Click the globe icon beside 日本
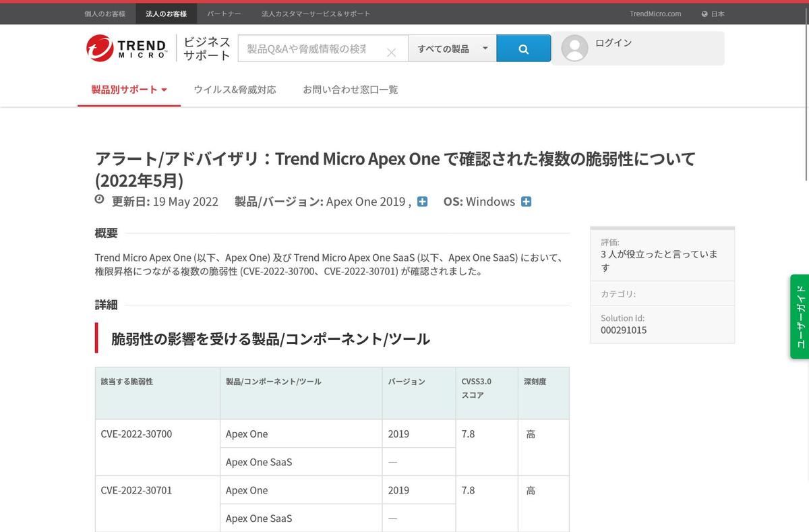This screenshot has height=532, width=809. pos(705,13)
